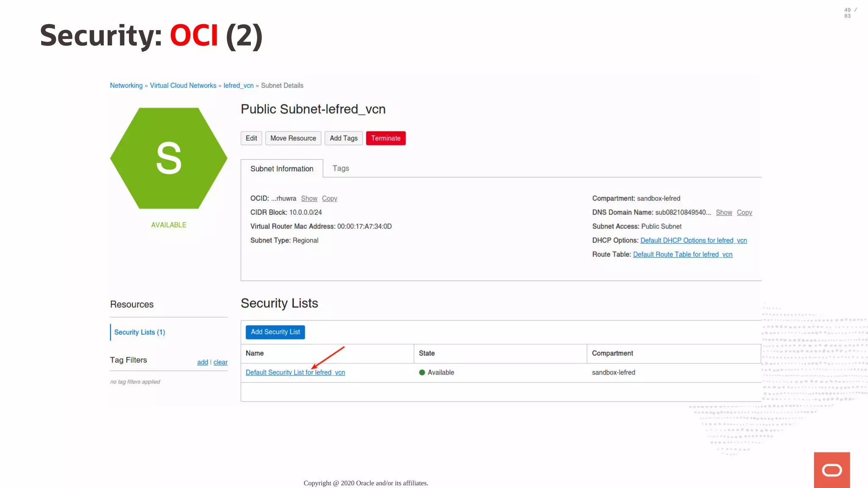Click the green subnet hexagon icon

tap(169, 158)
